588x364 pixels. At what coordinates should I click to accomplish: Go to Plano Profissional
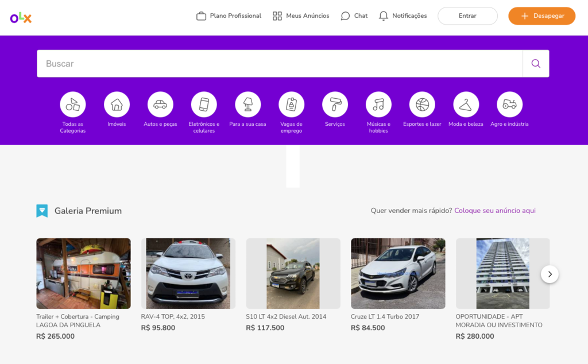228,16
